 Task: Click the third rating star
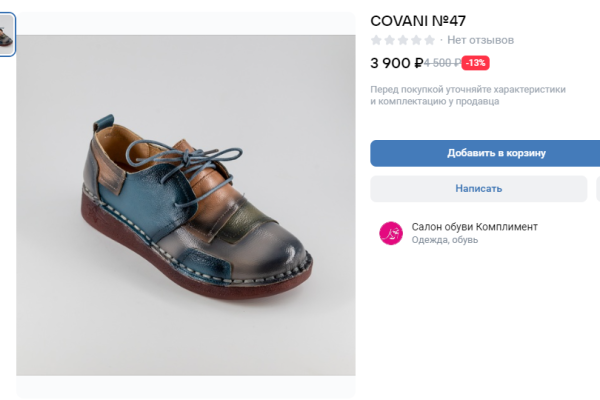(x=403, y=40)
